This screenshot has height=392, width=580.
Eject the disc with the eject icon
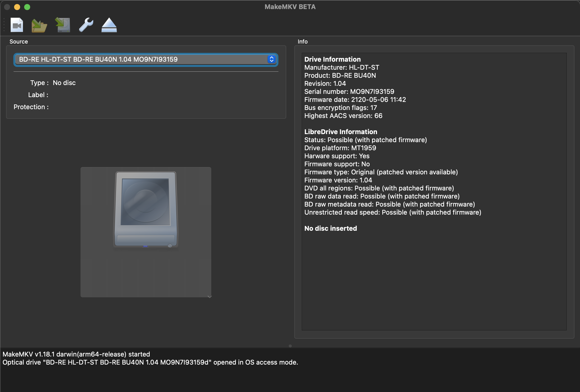click(109, 25)
